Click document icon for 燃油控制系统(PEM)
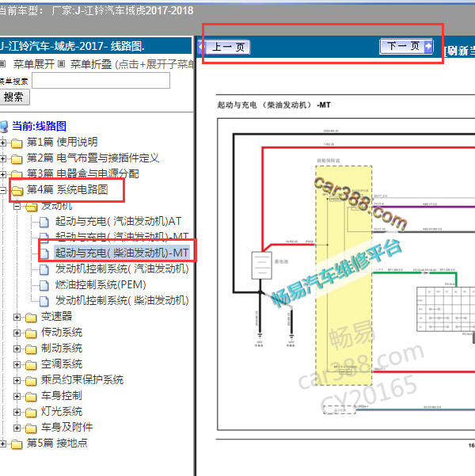 44,285
